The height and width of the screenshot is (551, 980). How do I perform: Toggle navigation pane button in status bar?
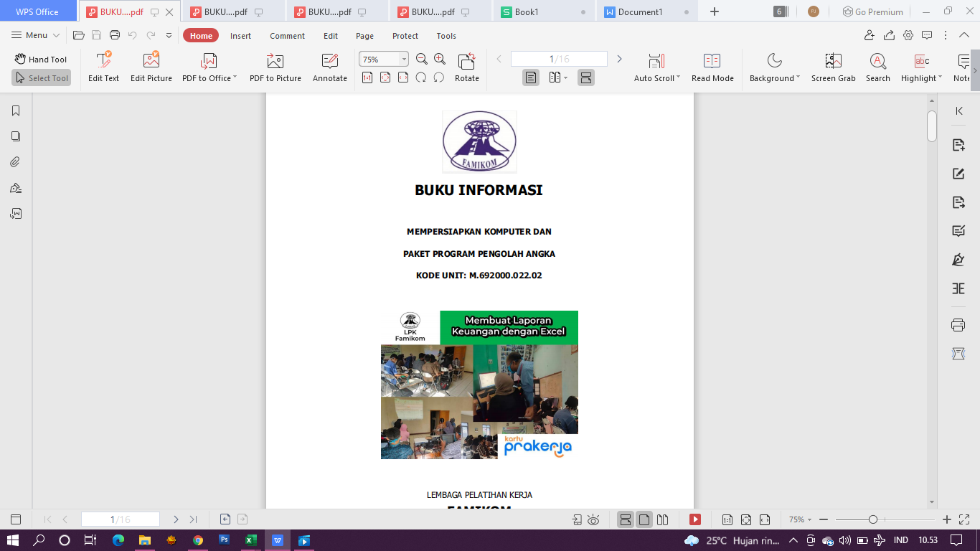click(16, 519)
